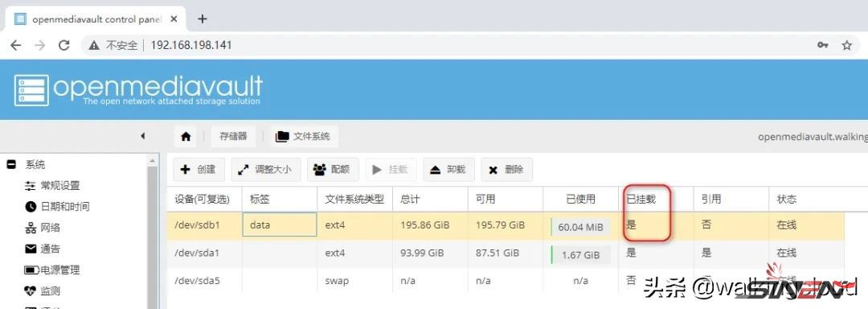Open a new browser tab
This screenshot has width=868, height=309.
202,19
